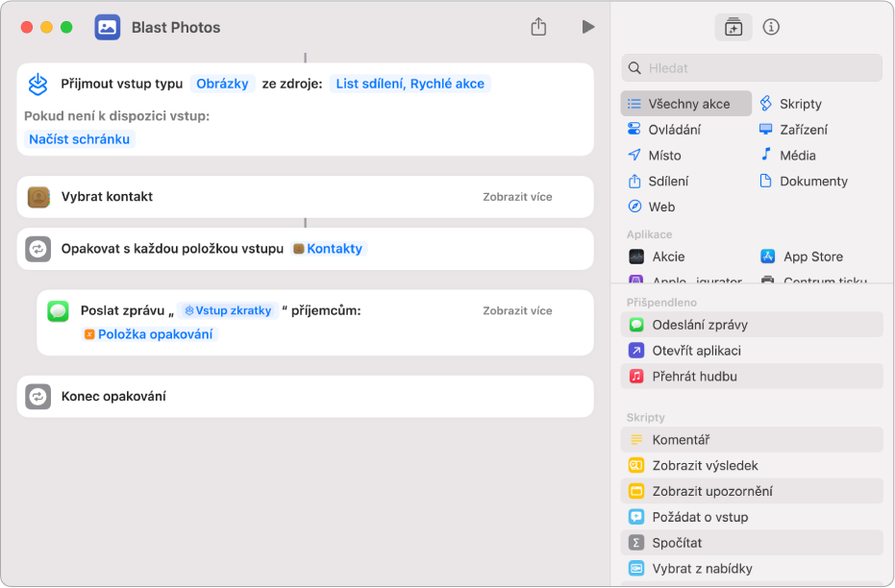Add the Odeslání zprávy suggested action
This screenshot has height=588, width=895.
[x=699, y=325]
